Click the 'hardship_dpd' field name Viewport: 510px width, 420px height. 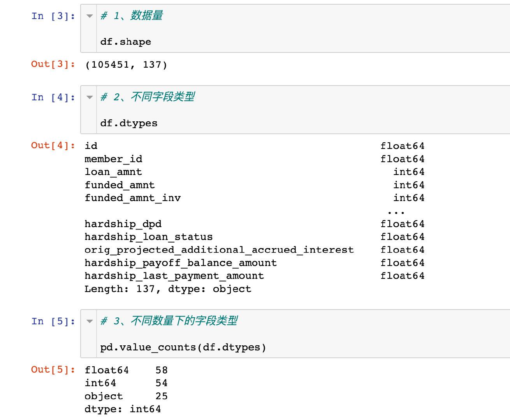pyautogui.click(x=123, y=224)
